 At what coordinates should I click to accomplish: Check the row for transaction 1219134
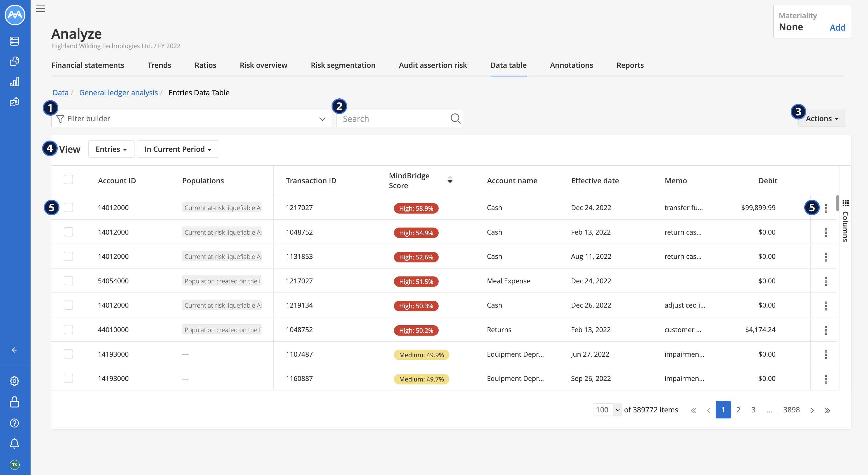68,305
